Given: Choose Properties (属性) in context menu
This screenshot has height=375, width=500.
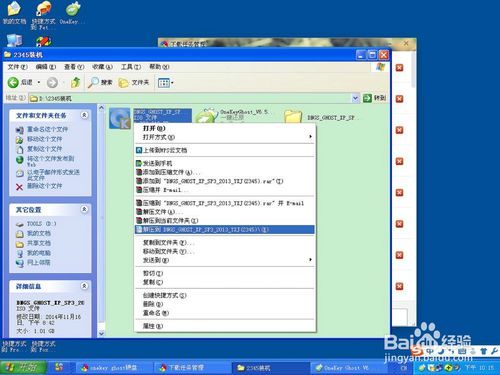Looking at the screenshot, I should click(x=225, y=326).
